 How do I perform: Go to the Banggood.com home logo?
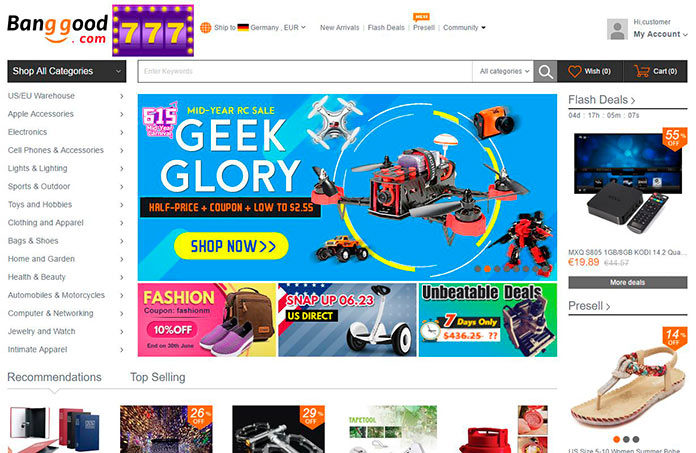tap(57, 29)
